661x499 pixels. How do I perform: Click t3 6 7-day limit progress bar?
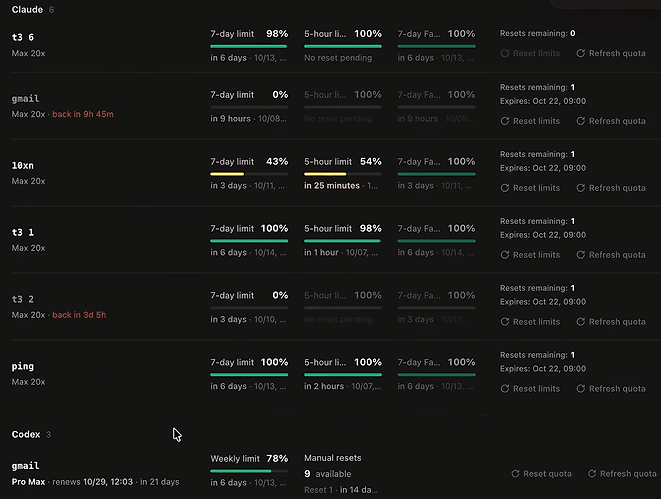point(249,46)
